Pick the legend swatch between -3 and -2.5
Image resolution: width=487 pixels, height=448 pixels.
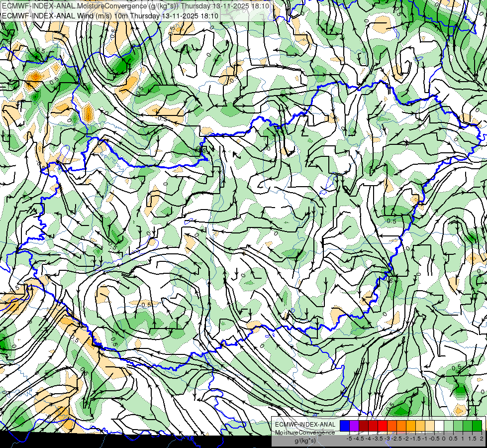392,426
